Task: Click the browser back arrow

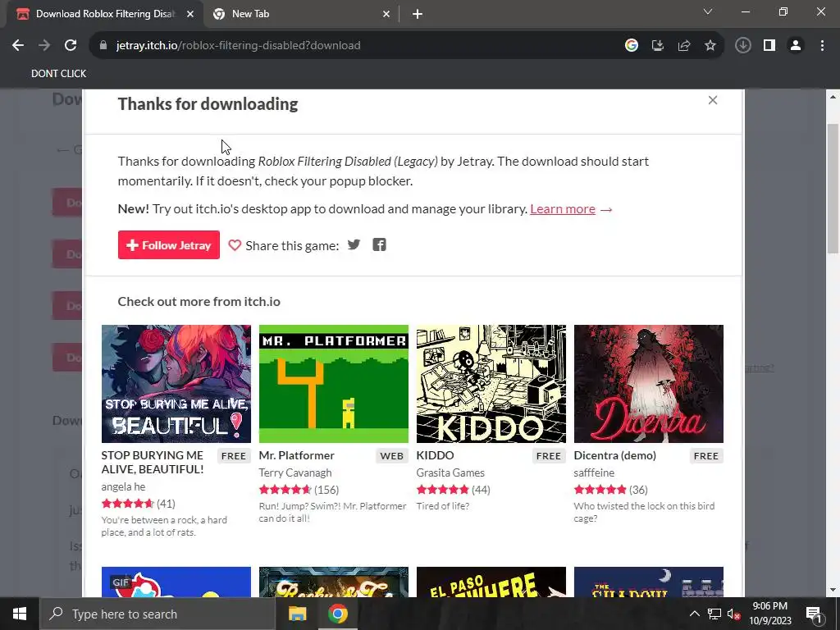Action: point(18,46)
